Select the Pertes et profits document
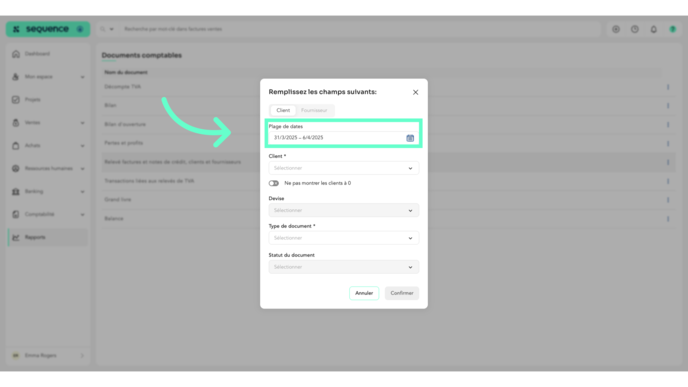 [123, 143]
